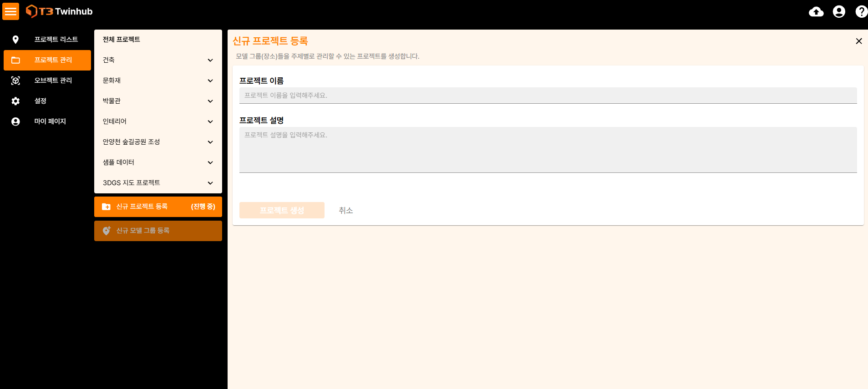This screenshot has width=868, height=389.
Task: Expand the 샘플 데이터 category
Action: click(210, 162)
